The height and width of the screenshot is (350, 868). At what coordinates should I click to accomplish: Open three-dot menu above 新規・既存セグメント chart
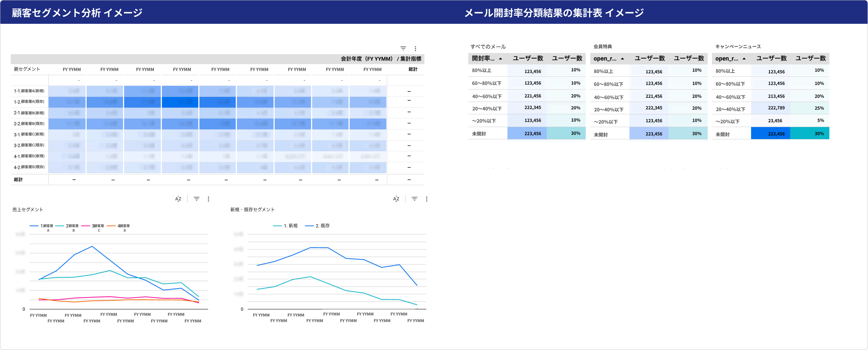point(427,199)
